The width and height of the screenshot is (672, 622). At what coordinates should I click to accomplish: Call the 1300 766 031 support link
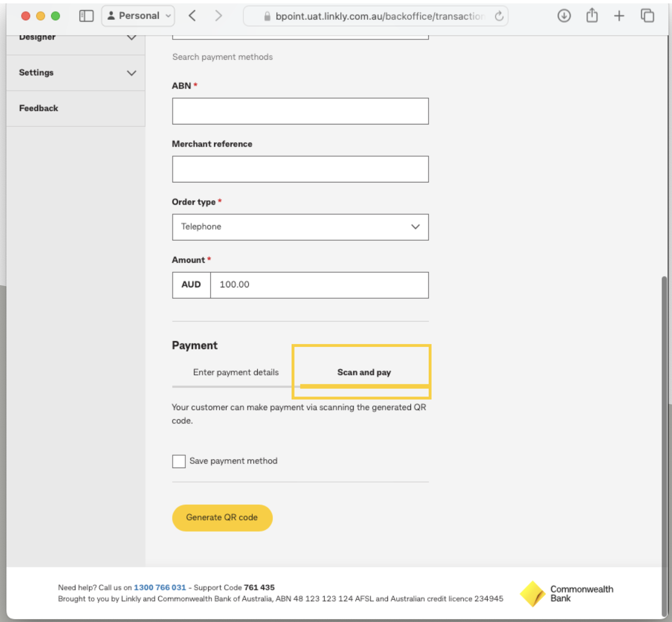click(x=160, y=587)
